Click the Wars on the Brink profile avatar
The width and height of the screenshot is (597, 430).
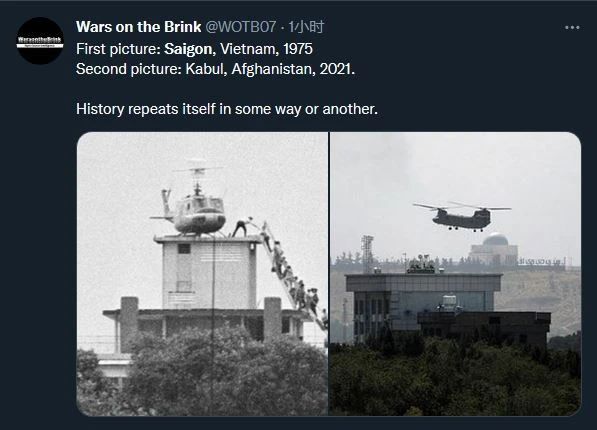pos(40,41)
